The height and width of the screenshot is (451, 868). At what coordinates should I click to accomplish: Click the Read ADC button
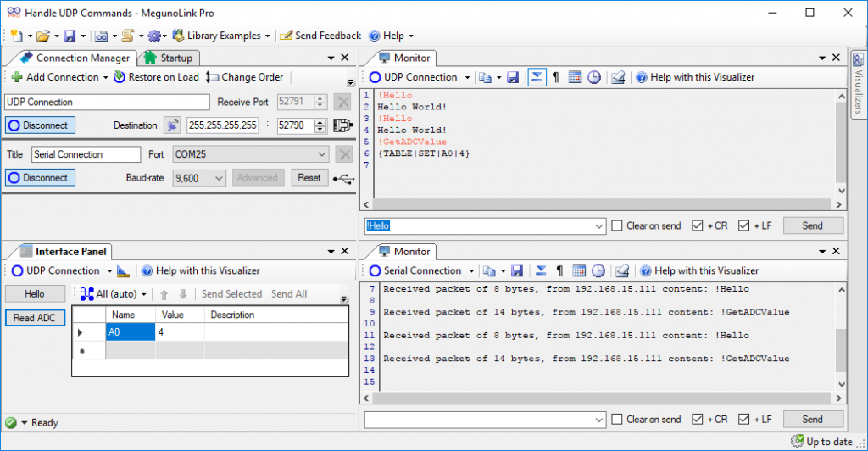(x=35, y=318)
